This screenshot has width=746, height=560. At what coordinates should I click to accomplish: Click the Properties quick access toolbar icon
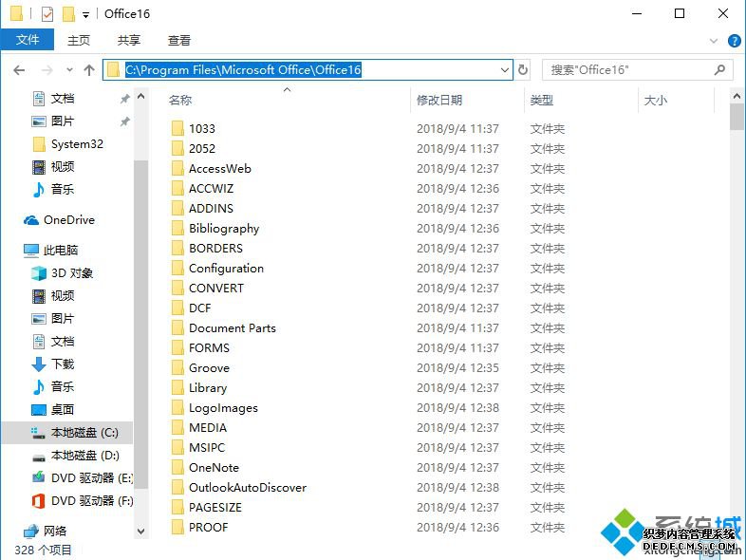point(47,14)
